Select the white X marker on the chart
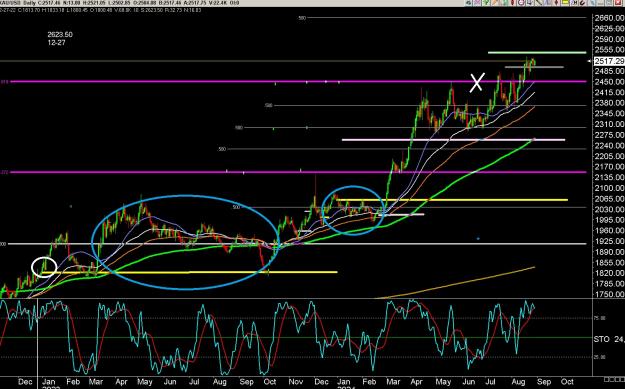 (x=477, y=83)
